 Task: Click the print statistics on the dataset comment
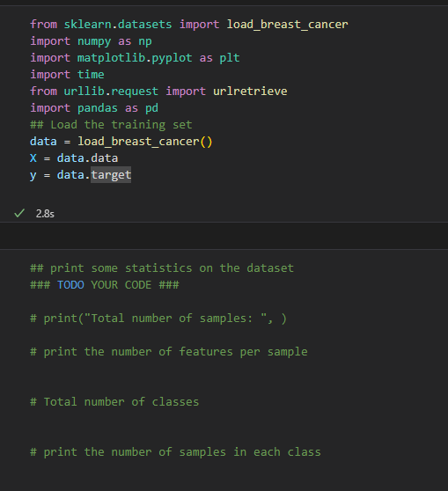coord(162,268)
